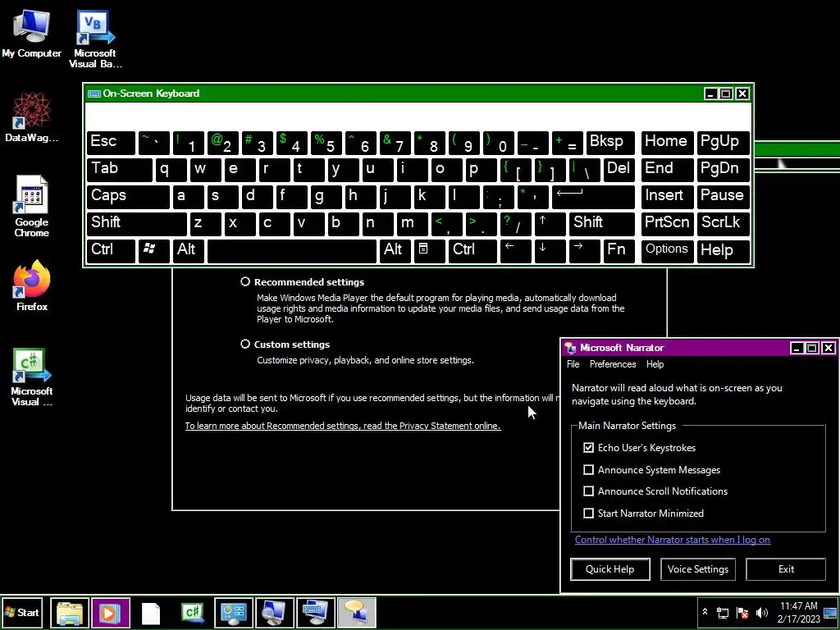
Task: Click the left arrow key
Action: pos(515,250)
